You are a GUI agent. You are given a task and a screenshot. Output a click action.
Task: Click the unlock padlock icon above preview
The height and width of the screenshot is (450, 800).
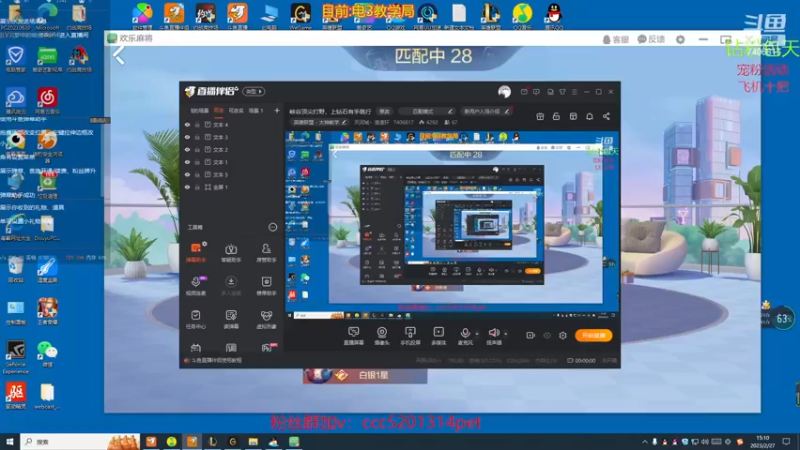coord(556,116)
